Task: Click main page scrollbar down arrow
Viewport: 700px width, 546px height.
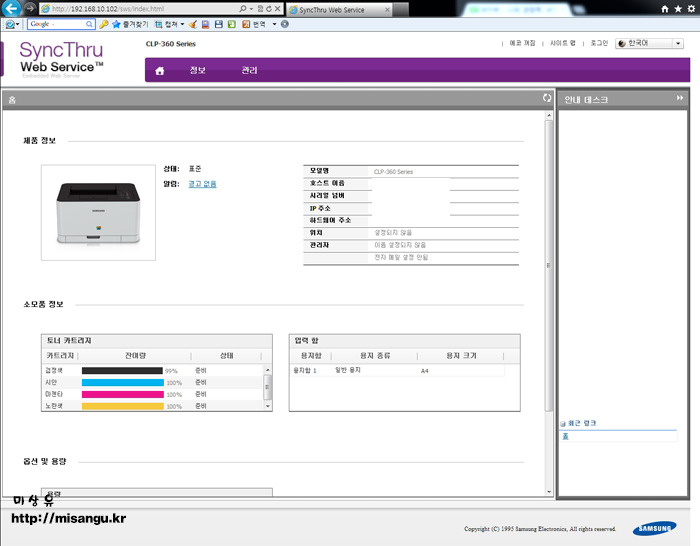Action: click(x=549, y=492)
